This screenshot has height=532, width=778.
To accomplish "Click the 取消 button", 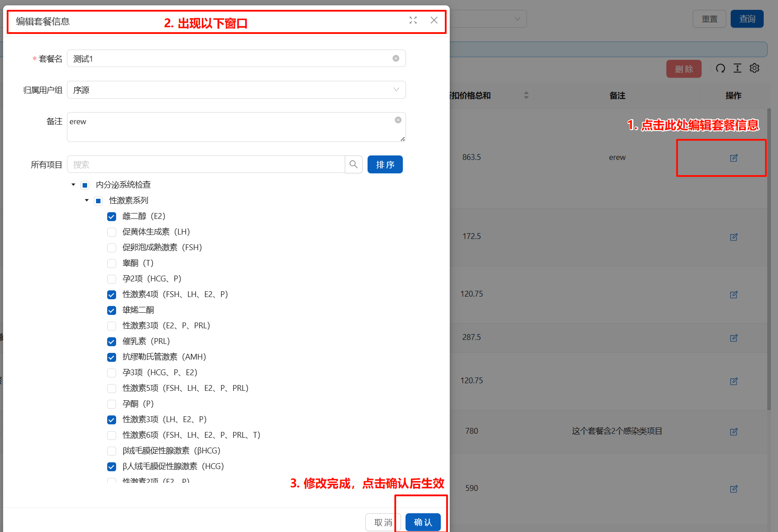I will click(x=383, y=522).
